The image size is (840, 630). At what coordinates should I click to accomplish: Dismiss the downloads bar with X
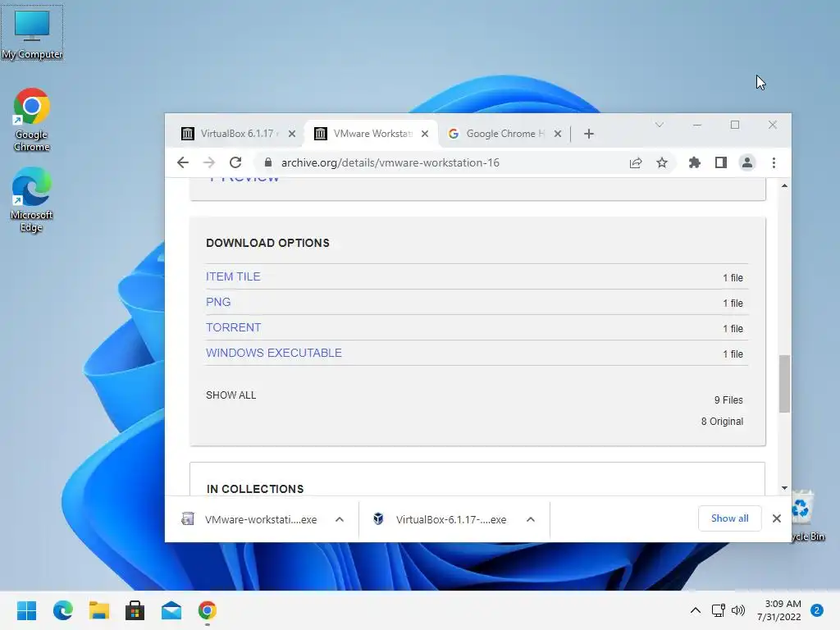(777, 518)
